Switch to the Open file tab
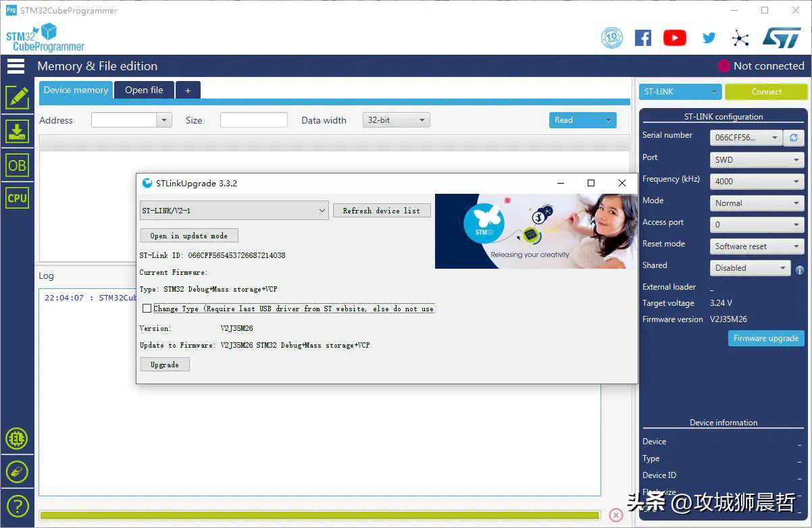This screenshot has height=528, width=812. [x=144, y=90]
